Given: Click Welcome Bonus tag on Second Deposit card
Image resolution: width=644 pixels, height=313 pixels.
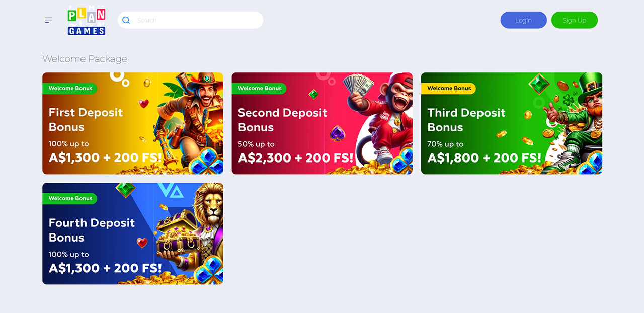Looking at the screenshot, I should point(259,88).
